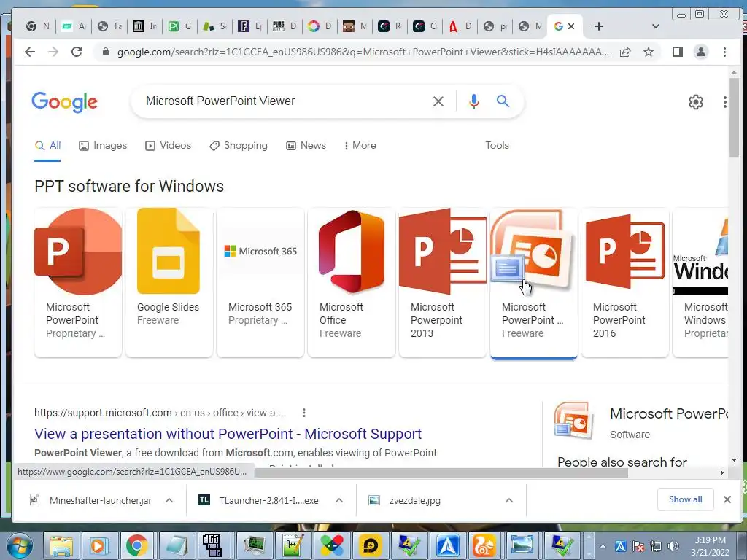Open the volume control in tray

tap(673, 546)
